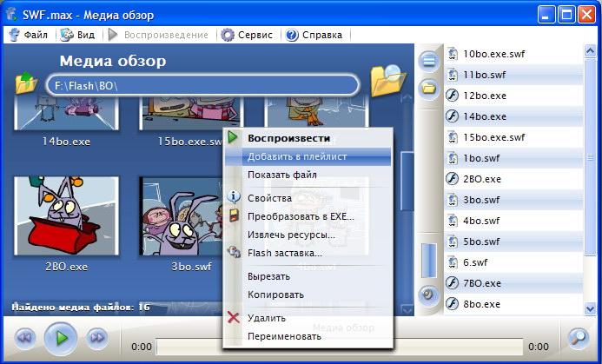The image size is (602, 364).
Task: Click the round playlist list button
Action: pyautogui.click(x=428, y=61)
